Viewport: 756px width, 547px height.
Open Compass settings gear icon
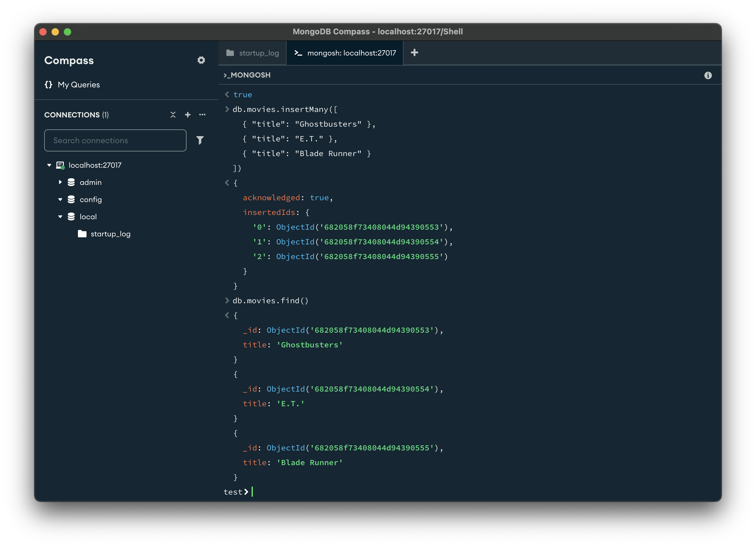pyautogui.click(x=201, y=60)
